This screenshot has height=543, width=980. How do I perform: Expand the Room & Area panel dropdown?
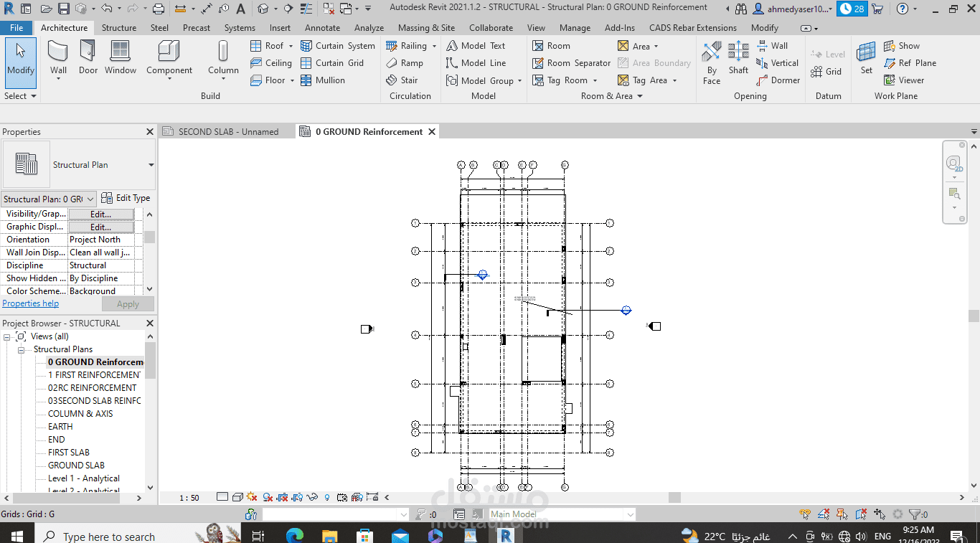611,96
